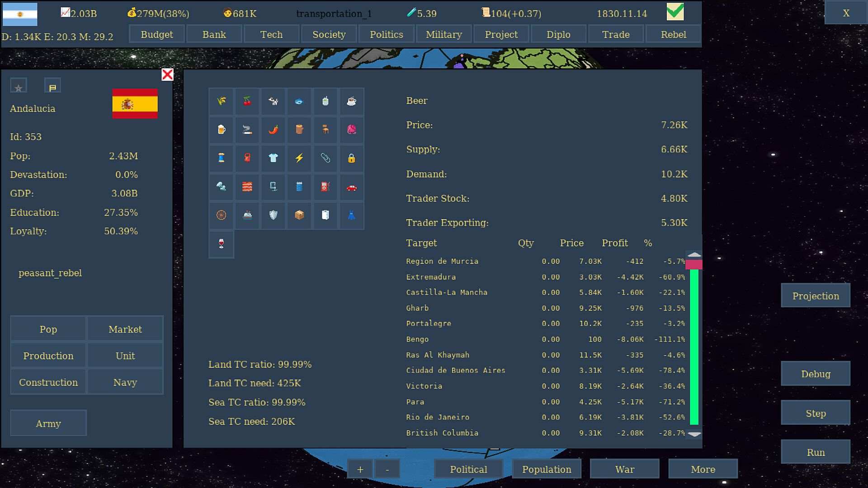Pick the fish goods icon
This screenshot has height=488, width=868.
point(299,101)
